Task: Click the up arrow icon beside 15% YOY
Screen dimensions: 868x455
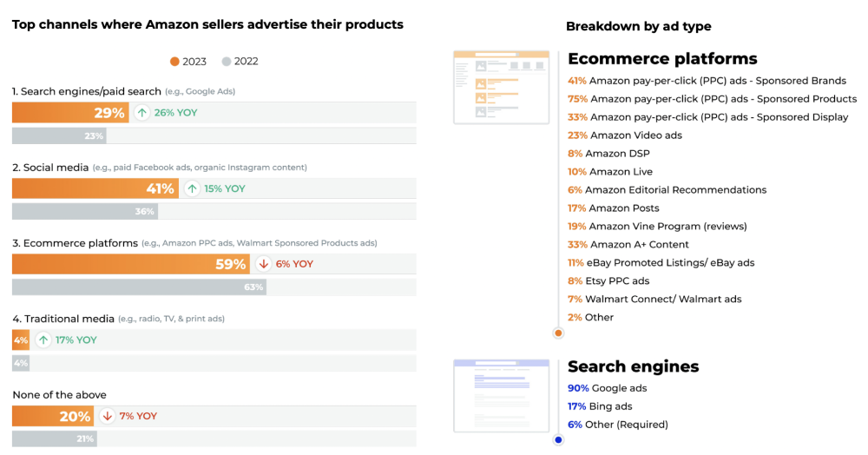Action: [193, 188]
